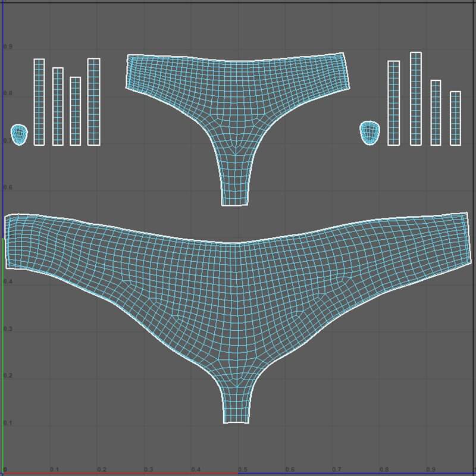The height and width of the screenshot is (476, 476).
Task: Click the green V axis line
Action: click(x=4, y=357)
